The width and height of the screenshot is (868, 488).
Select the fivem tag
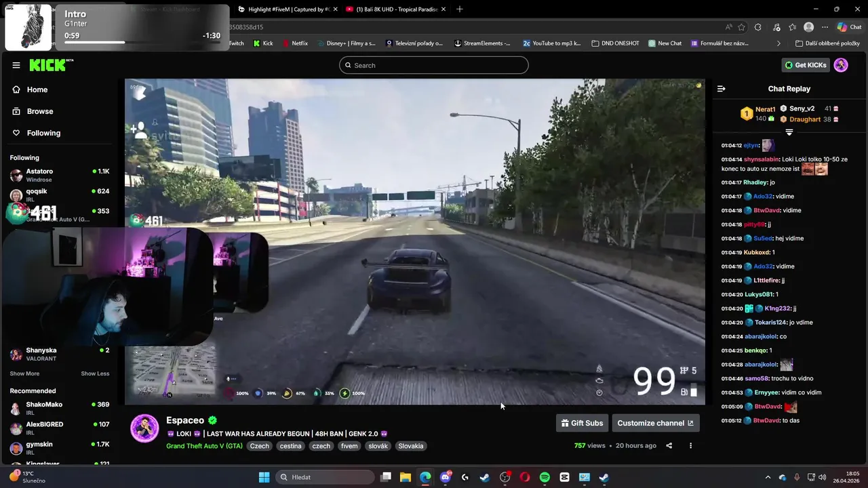click(x=349, y=446)
